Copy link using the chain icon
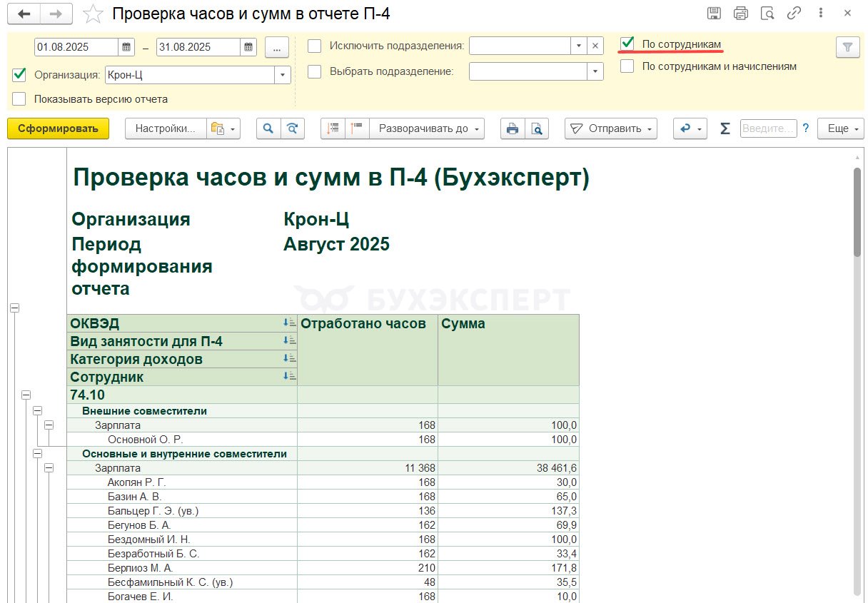Viewport: 868px width, 603px height. 794,14
